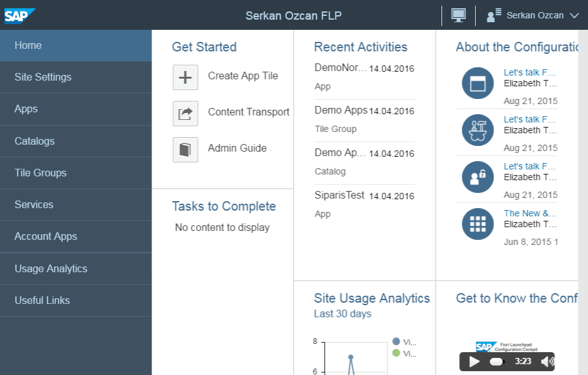Click Content Transport text link

249,112
